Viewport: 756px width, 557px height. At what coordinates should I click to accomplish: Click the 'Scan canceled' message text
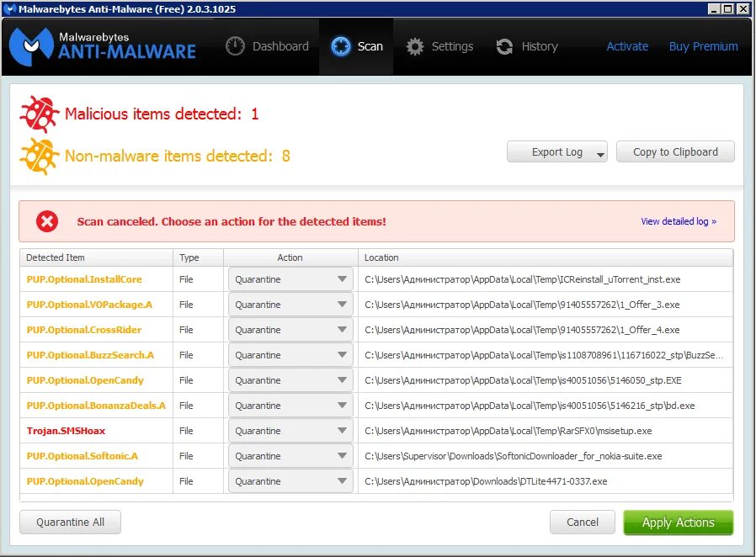coord(232,221)
